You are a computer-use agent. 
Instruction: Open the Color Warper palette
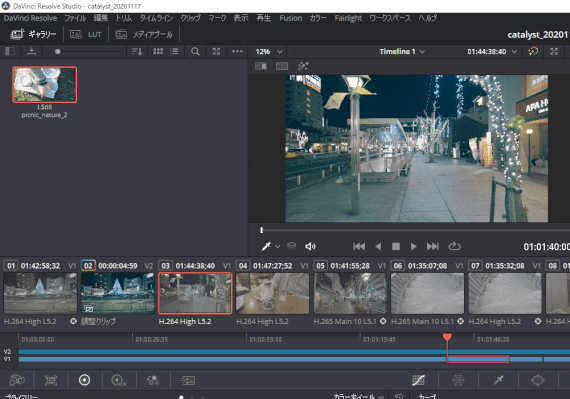[x=458, y=380]
